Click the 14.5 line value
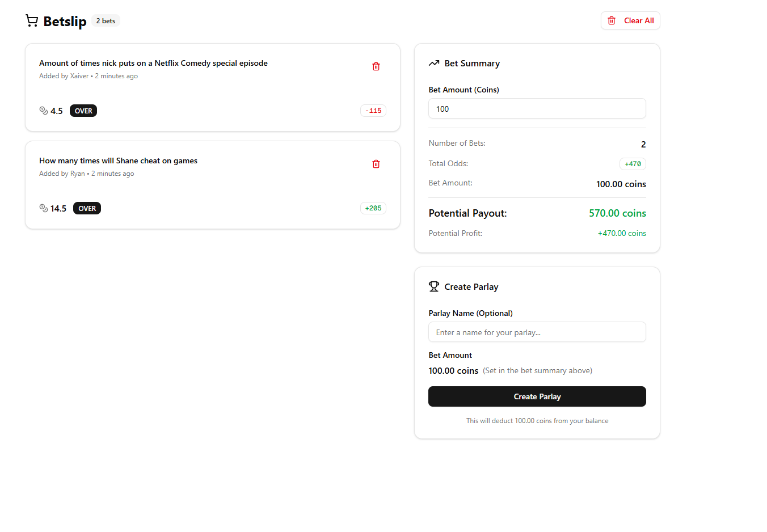 58,209
